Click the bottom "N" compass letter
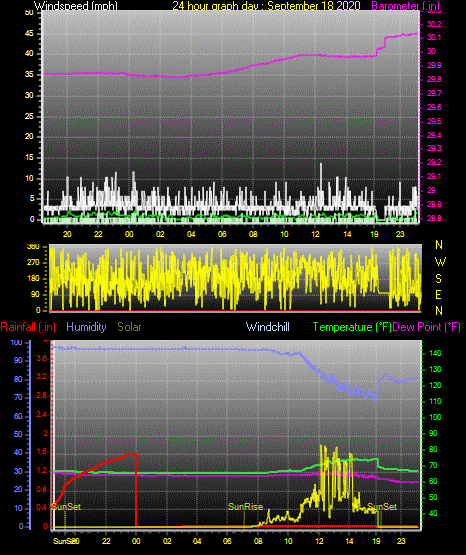 [439, 311]
